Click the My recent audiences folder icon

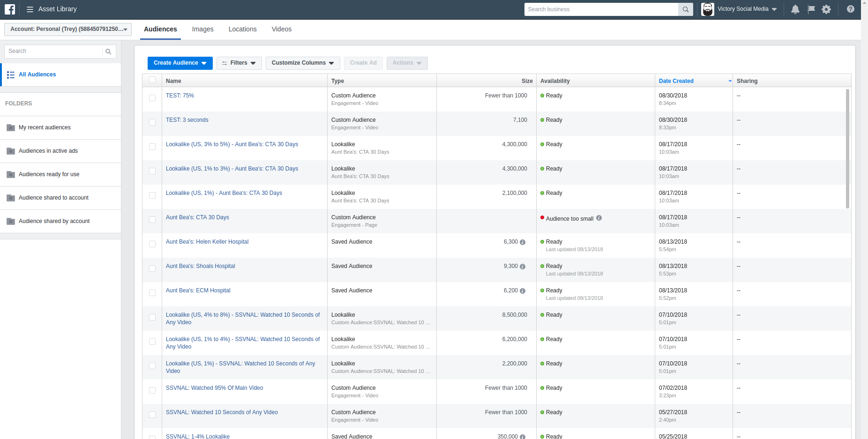click(x=10, y=127)
